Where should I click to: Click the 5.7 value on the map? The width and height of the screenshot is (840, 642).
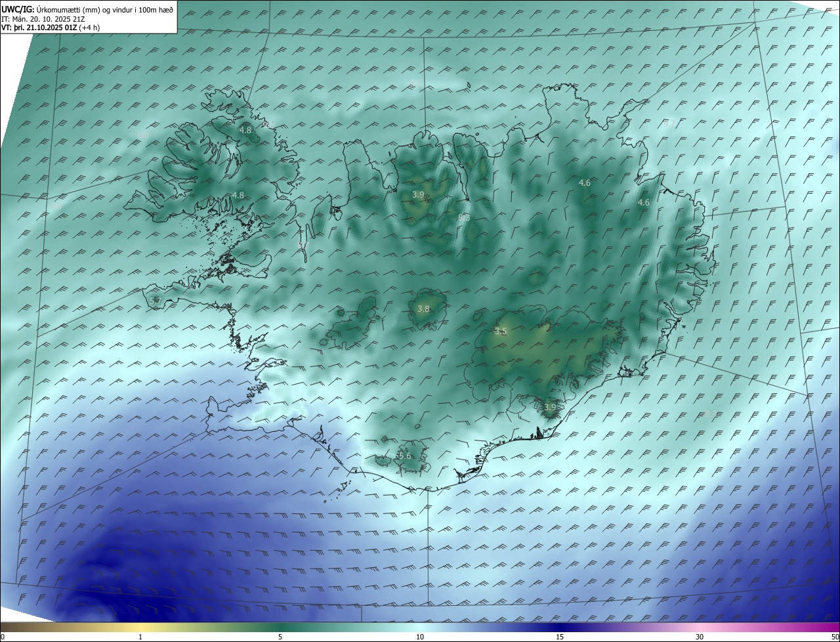click(x=156, y=301)
